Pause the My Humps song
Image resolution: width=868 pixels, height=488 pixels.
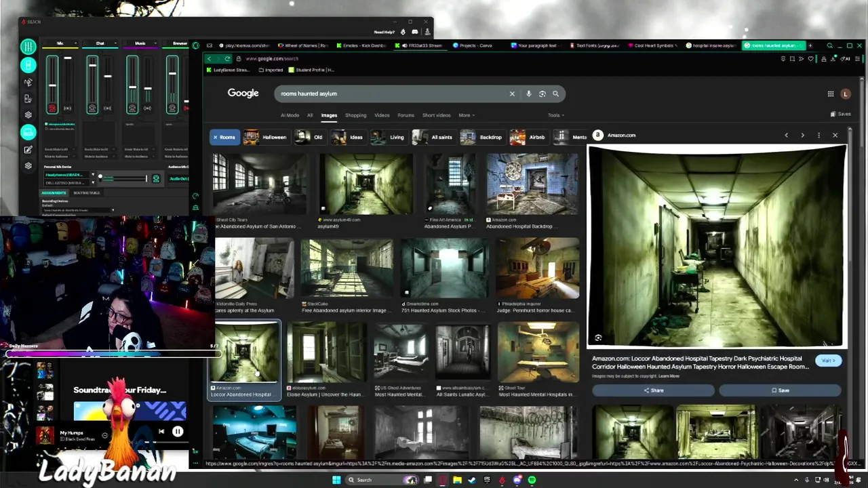click(178, 431)
